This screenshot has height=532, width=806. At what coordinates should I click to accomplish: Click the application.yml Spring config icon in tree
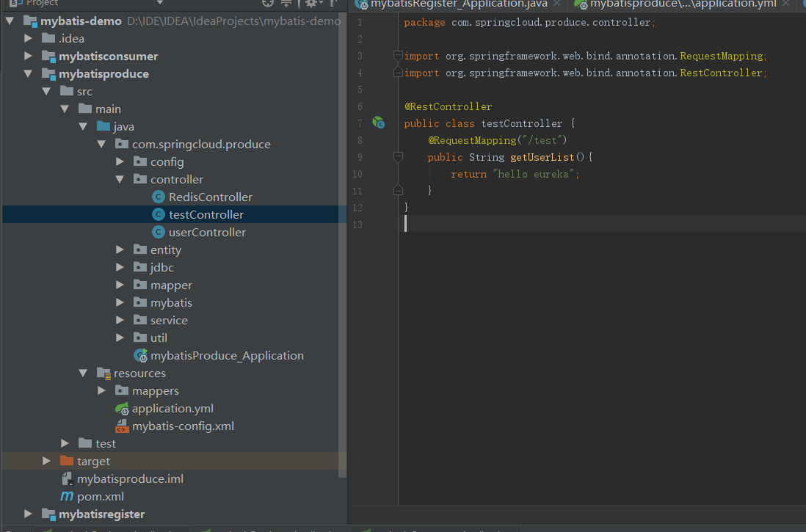coord(122,409)
